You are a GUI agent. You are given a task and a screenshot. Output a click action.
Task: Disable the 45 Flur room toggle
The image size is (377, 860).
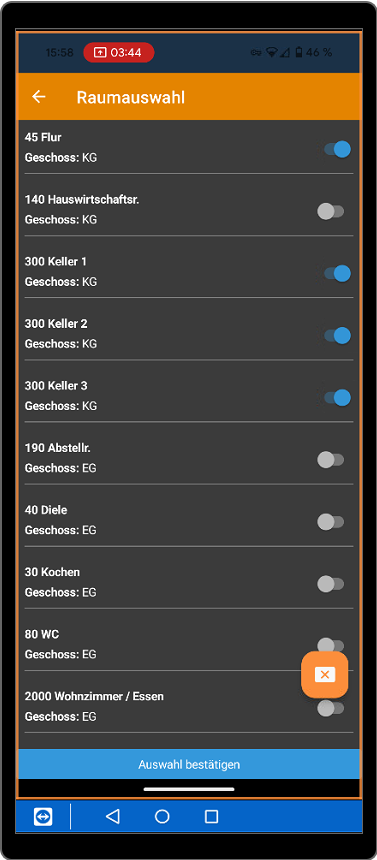coord(336,149)
